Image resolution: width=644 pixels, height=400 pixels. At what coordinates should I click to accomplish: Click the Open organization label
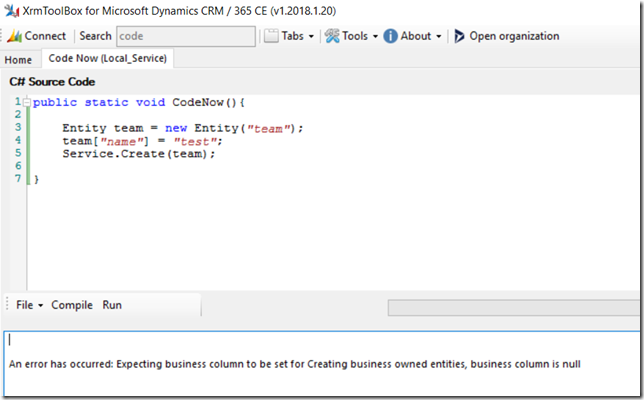(514, 36)
